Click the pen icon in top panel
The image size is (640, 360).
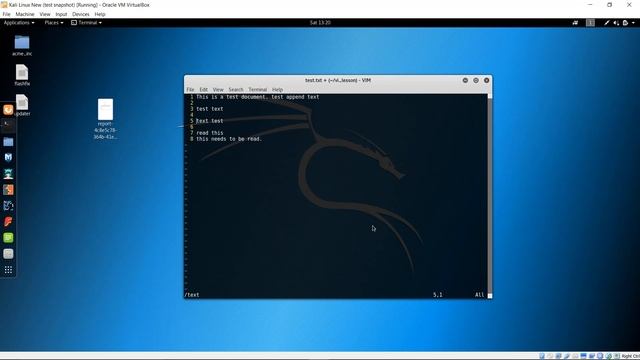pyautogui.click(x=607, y=23)
